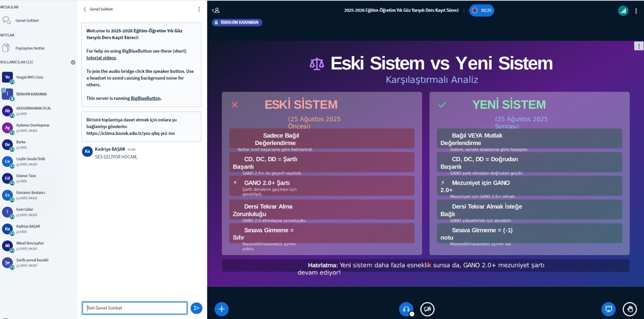
Task: Open Paylaşılan Notlar shared notes
Action: point(30,48)
